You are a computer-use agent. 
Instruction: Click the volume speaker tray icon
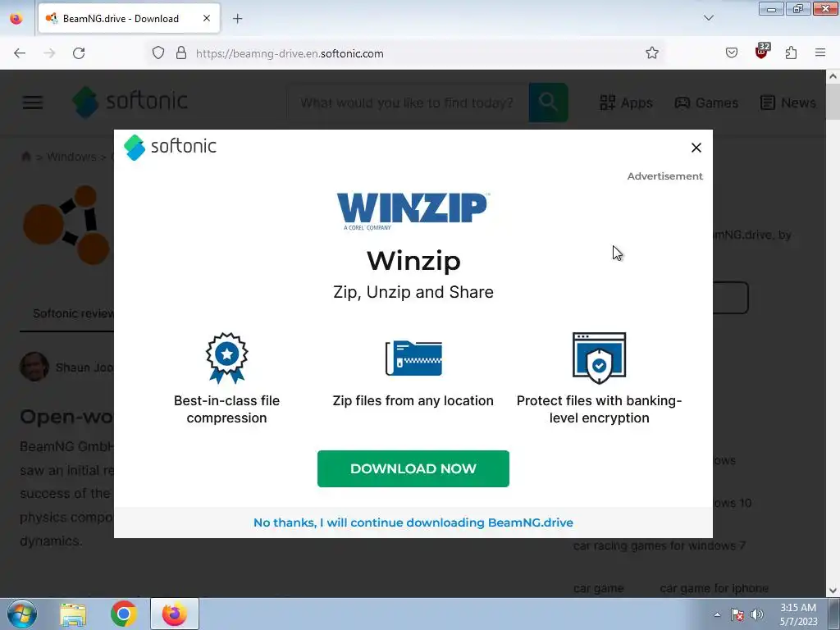click(x=757, y=615)
